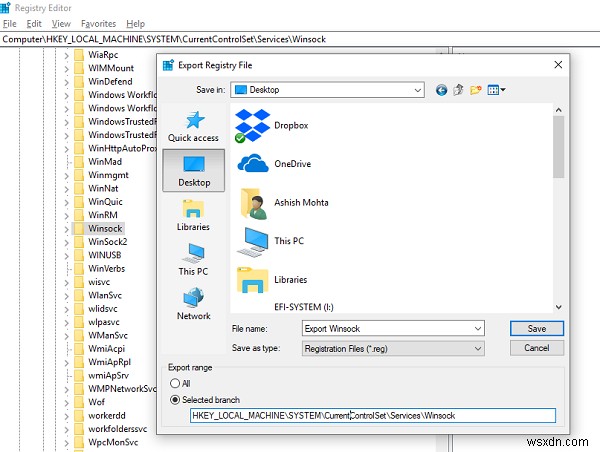Image resolution: width=600 pixels, height=452 pixels.
Task: Click the Registry Editor app icon in title bar
Action: 5,8
